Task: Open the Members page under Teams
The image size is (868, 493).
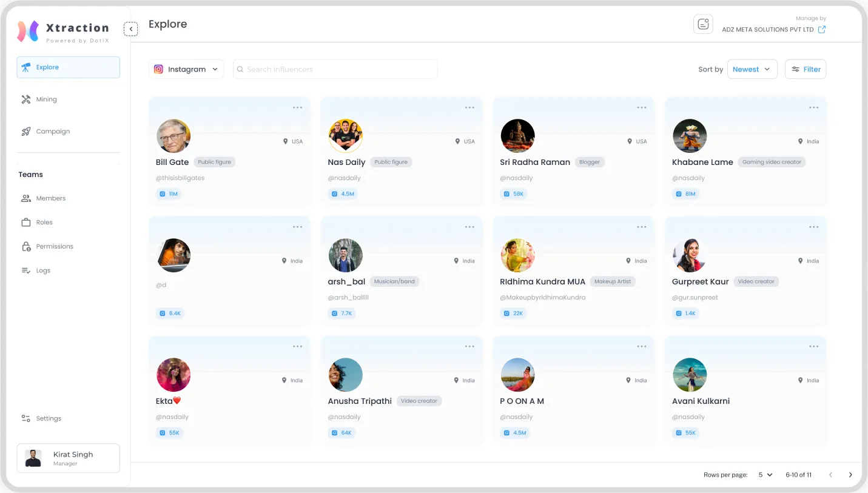Action: click(x=50, y=198)
